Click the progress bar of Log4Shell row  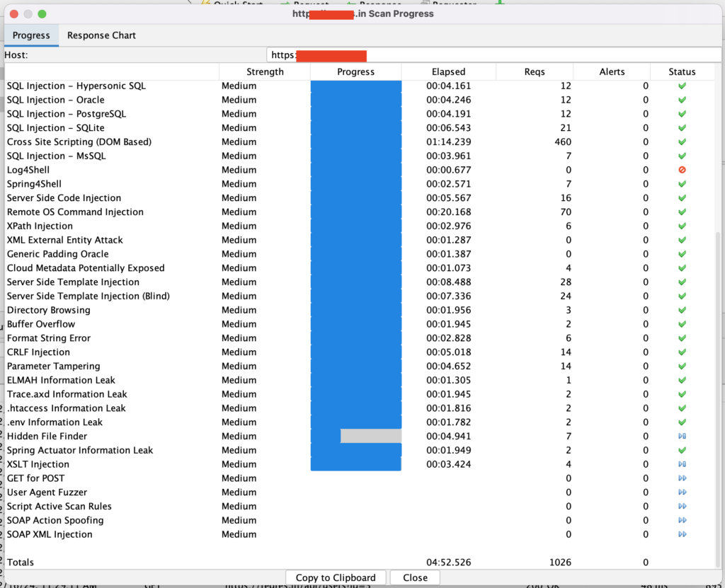point(356,170)
